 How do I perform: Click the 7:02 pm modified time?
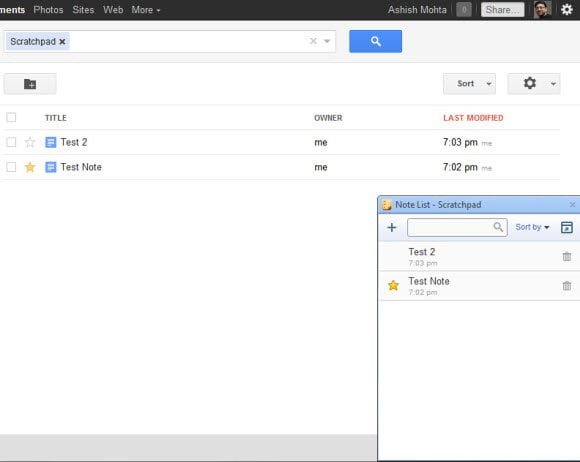460,168
